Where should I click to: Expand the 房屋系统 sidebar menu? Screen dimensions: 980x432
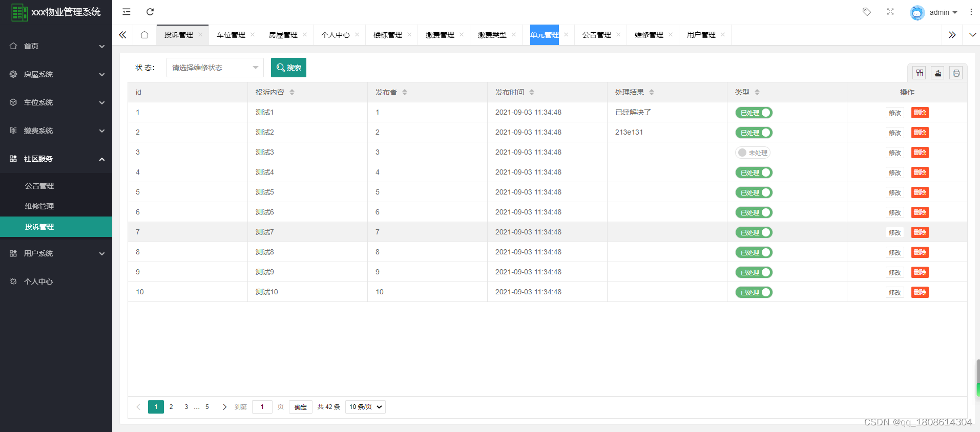tap(56, 74)
